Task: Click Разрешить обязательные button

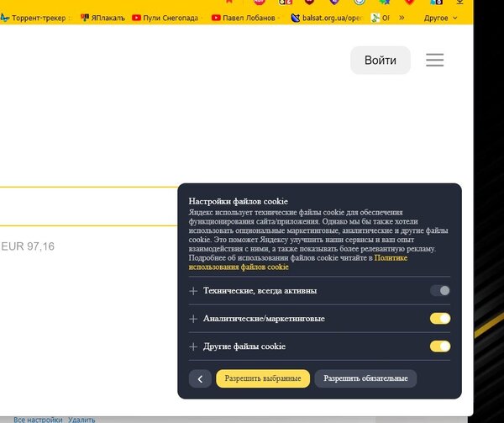Action: [365, 378]
